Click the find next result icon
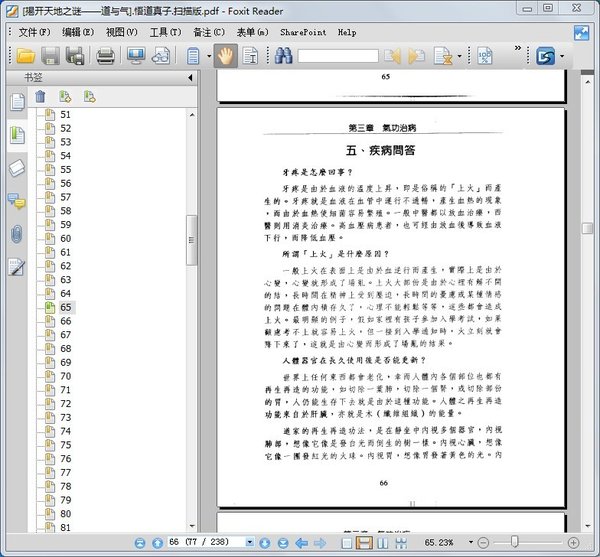The height and width of the screenshot is (557, 600). (417, 56)
